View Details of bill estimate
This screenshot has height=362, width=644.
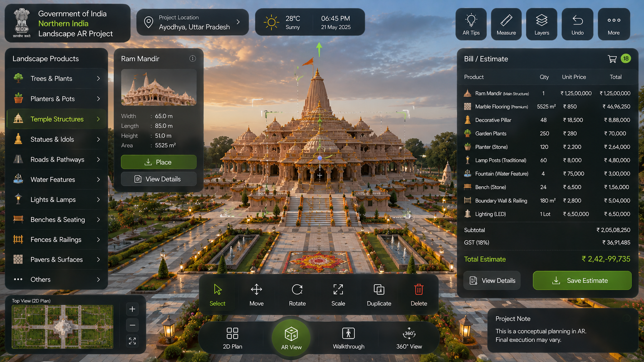coord(492,280)
